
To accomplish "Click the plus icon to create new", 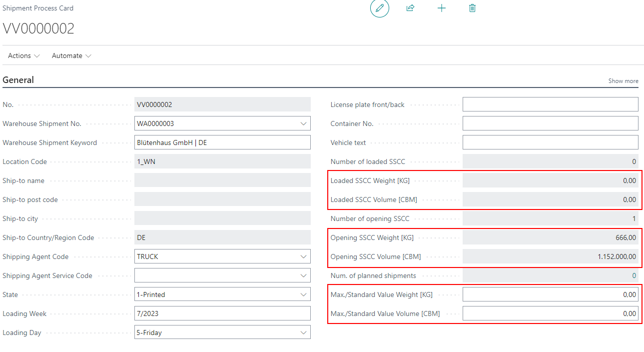I will 441,8.
